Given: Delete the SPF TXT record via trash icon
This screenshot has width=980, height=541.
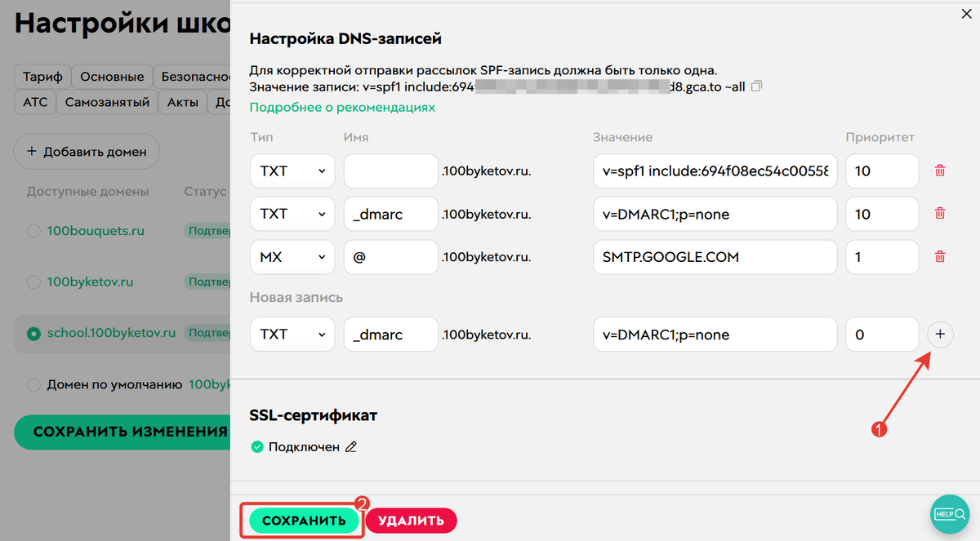Looking at the screenshot, I should pyautogui.click(x=940, y=171).
